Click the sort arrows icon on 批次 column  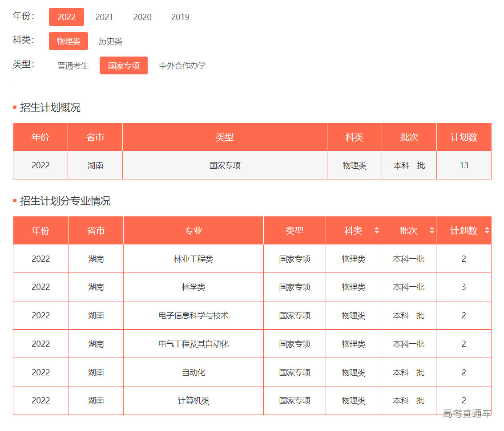pos(431,231)
